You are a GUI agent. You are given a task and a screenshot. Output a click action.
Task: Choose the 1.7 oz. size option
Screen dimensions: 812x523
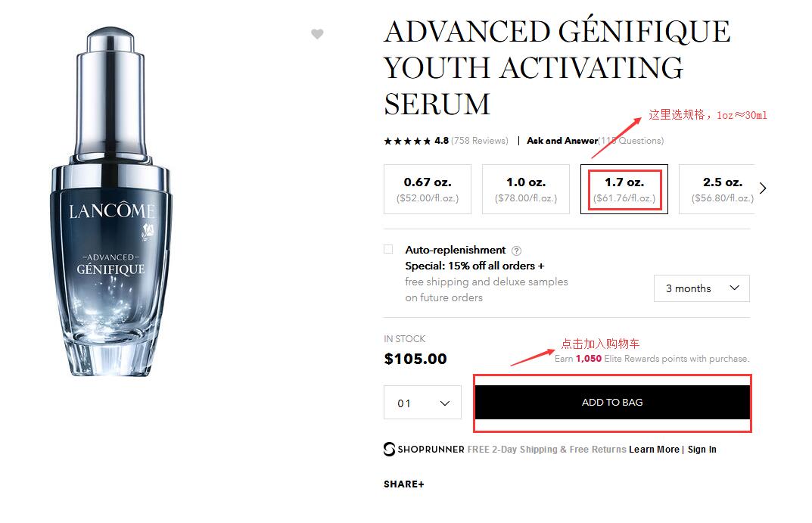click(x=624, y=189)
